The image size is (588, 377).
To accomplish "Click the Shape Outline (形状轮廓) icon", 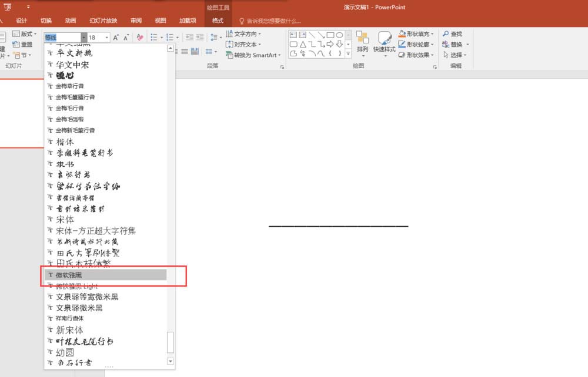I will 402,44.
